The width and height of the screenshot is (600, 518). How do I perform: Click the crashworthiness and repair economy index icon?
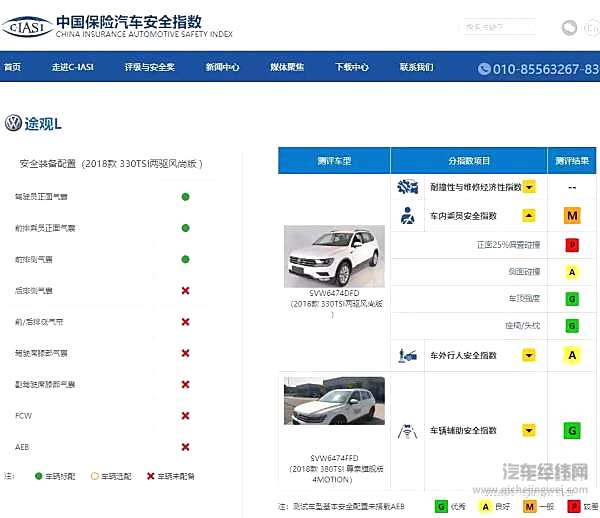[408, 187]
